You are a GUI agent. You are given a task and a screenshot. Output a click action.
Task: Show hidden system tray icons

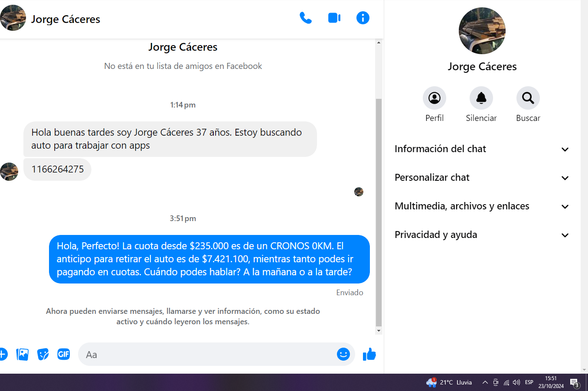(x=485, y=382)
